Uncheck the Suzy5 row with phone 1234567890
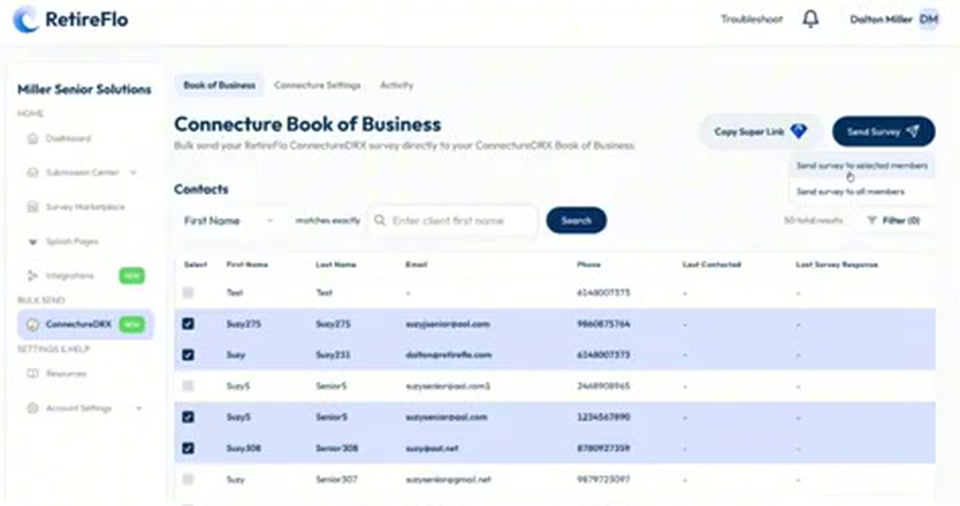 (188, 417)
